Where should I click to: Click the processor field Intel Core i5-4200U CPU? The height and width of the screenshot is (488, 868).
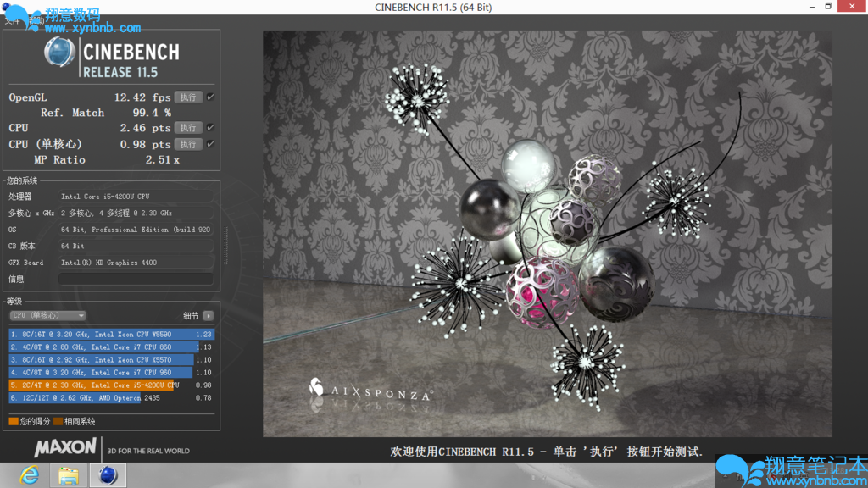tap(136, 197)
